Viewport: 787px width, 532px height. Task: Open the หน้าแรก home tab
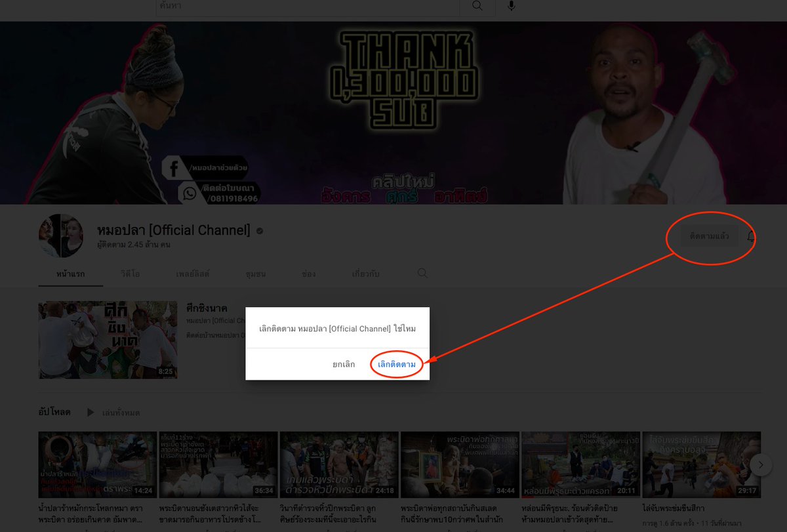click(71, 274)
